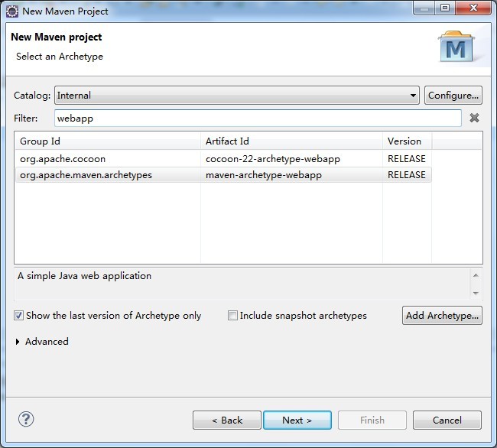Cancel the New Maven Project dialog

tap(447, 420)
